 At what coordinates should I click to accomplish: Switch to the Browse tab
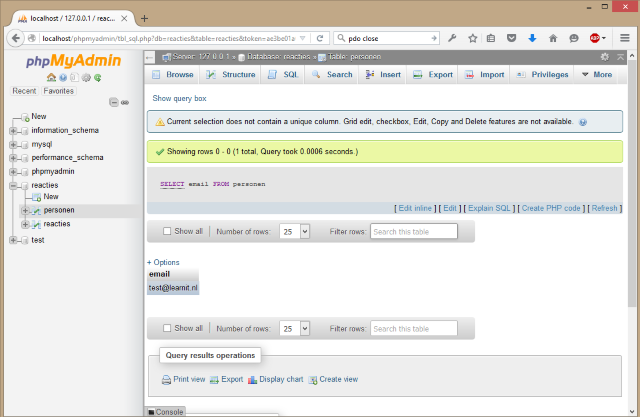(x=172, y=75)
